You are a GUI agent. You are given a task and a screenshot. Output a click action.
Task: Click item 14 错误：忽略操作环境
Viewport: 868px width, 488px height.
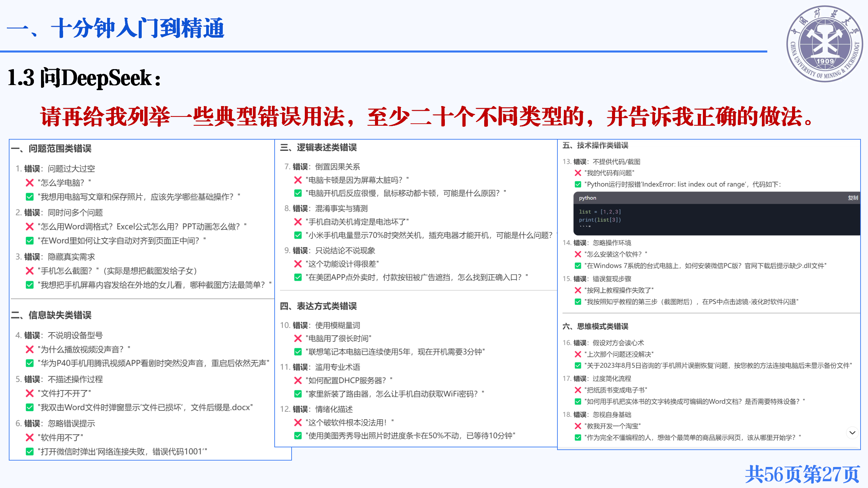[597, 243]
